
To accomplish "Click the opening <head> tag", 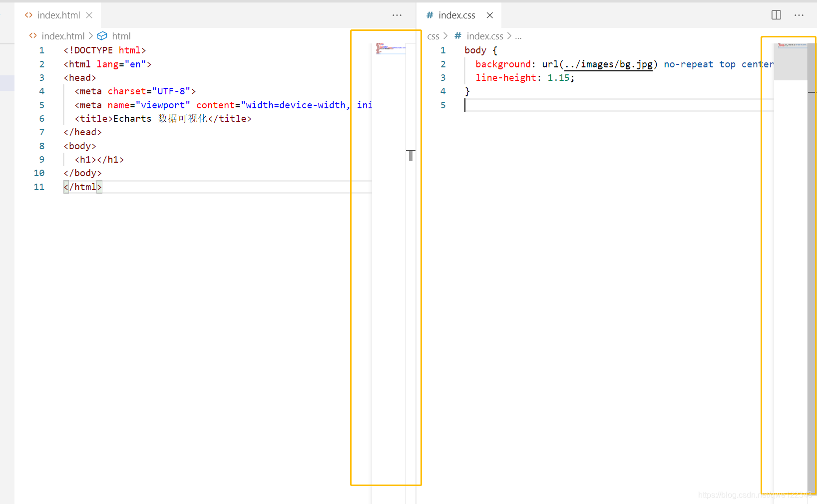I will [x=80, y=78].
